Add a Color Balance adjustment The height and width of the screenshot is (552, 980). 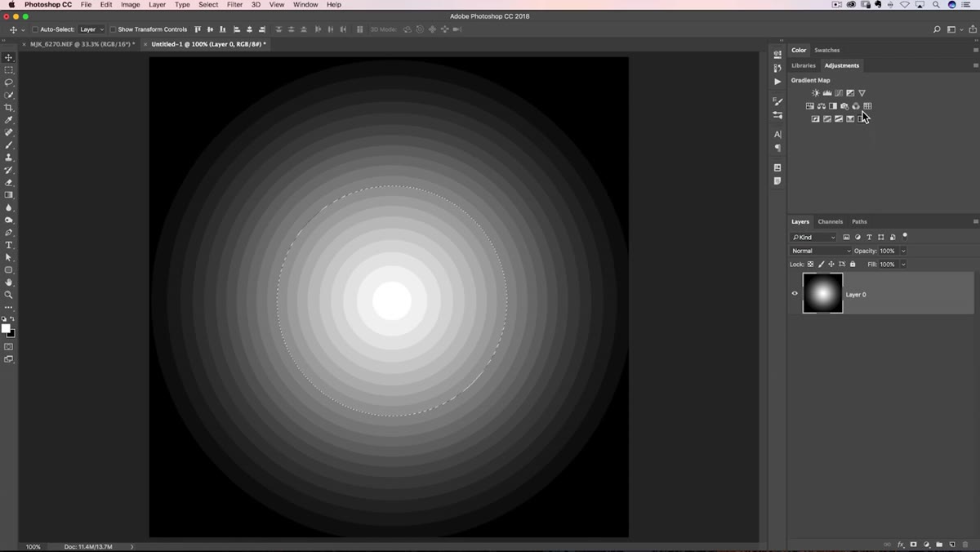point(822,106)
